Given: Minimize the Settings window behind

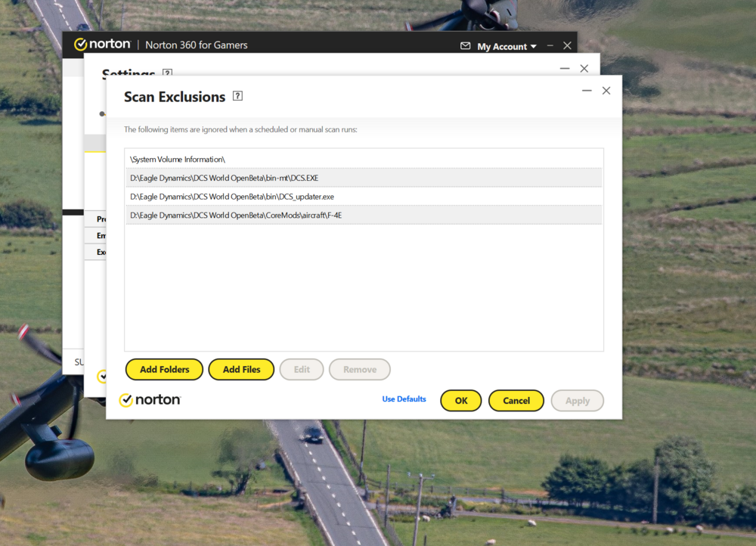Looking at the screenshot, I should 565,69.
